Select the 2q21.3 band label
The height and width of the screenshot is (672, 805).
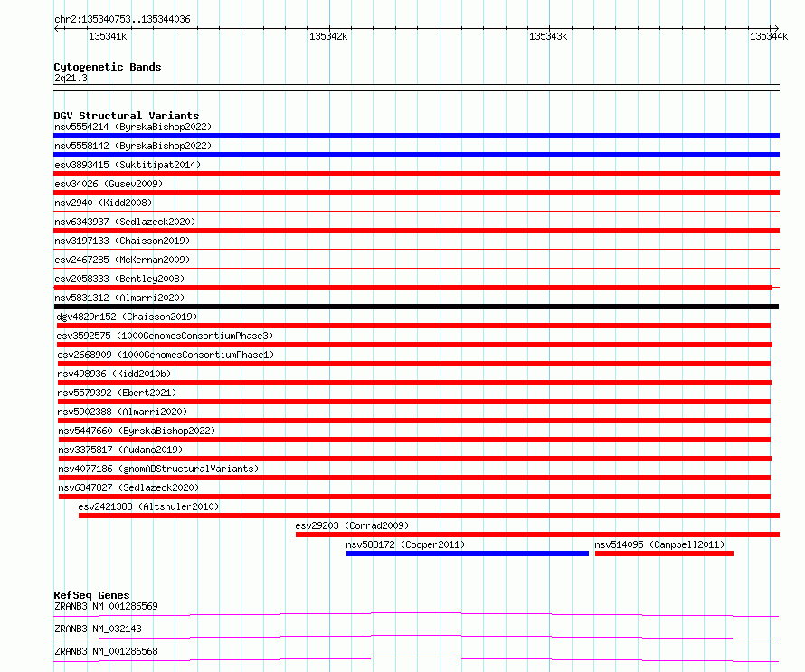pos(71,78)
